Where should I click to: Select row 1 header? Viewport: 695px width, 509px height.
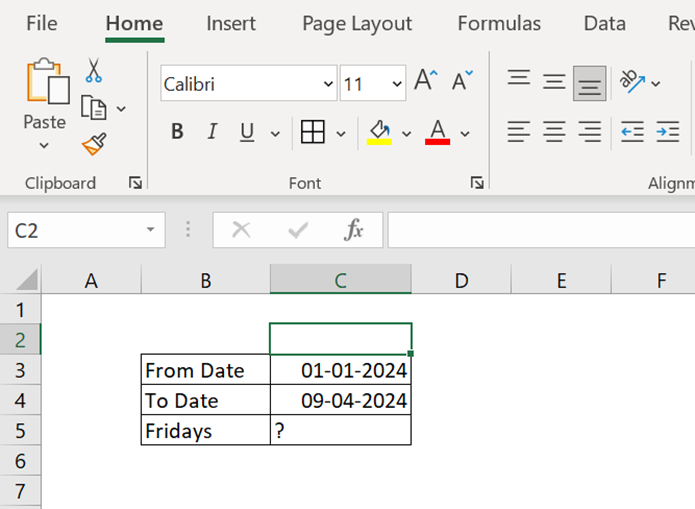pyautogui.click(x=20, y=309)
